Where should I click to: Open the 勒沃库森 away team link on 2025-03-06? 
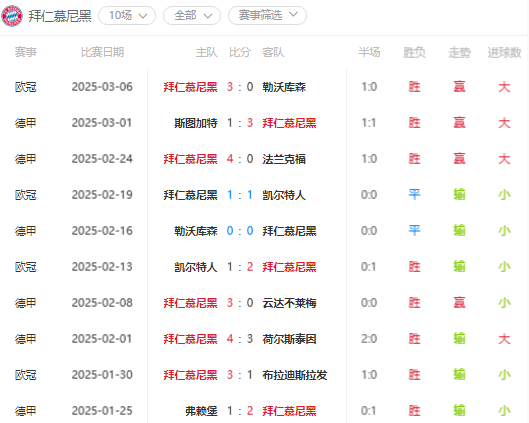click(284, 87)
